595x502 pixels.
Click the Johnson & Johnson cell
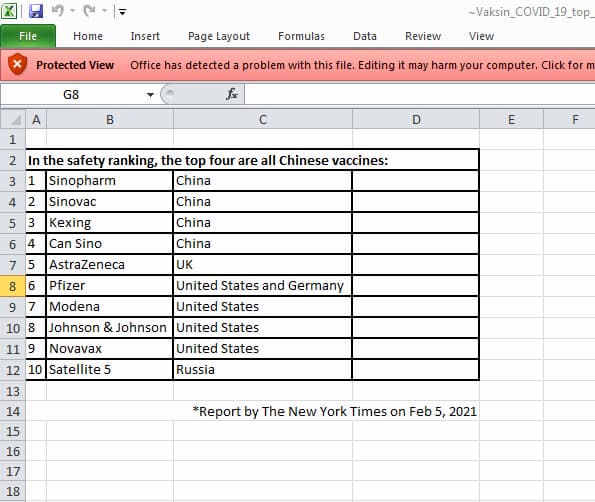[110, 327]
